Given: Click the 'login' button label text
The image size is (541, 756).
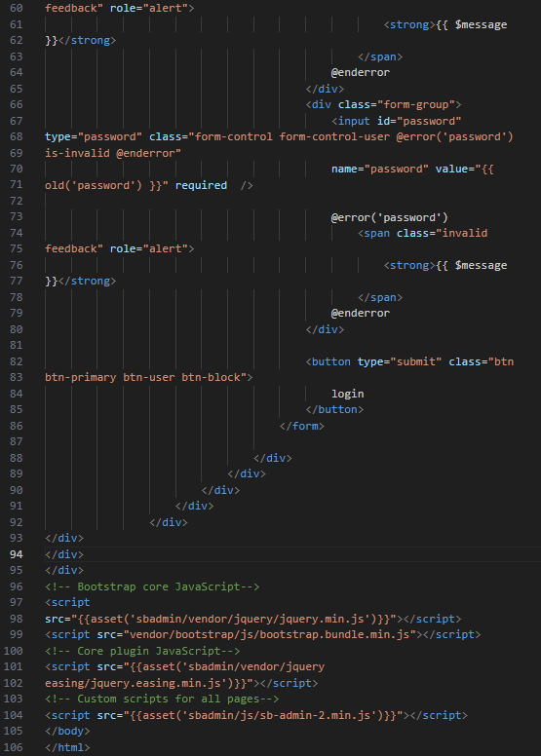Looking at the screenshot, I should 347,394.
